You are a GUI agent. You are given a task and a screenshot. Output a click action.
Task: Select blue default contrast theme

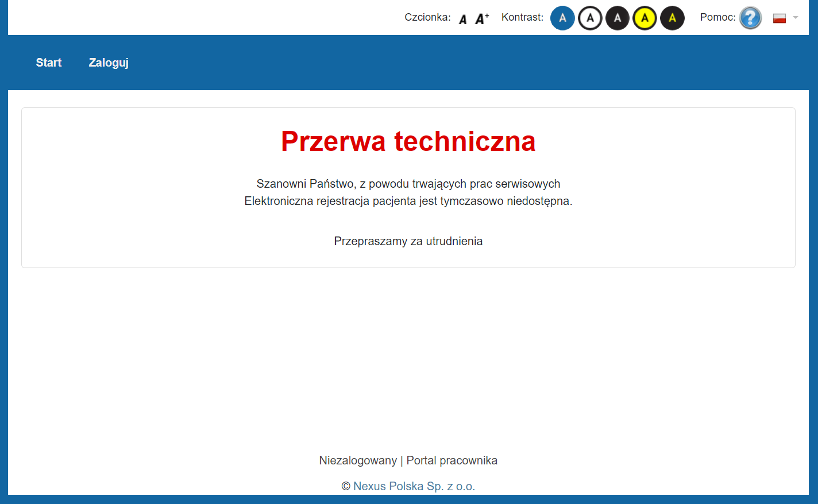[562, 18]
